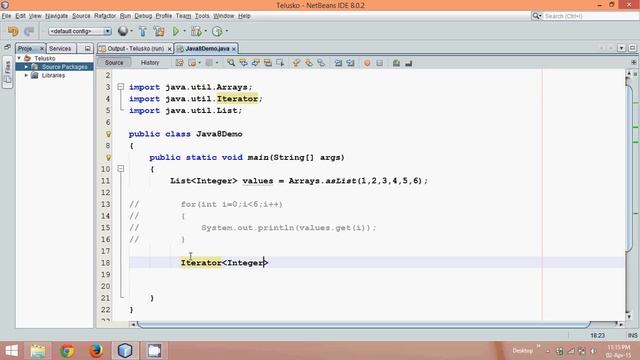
Task: Click the Previous Bookmark icon
Action: pos(296,62)
